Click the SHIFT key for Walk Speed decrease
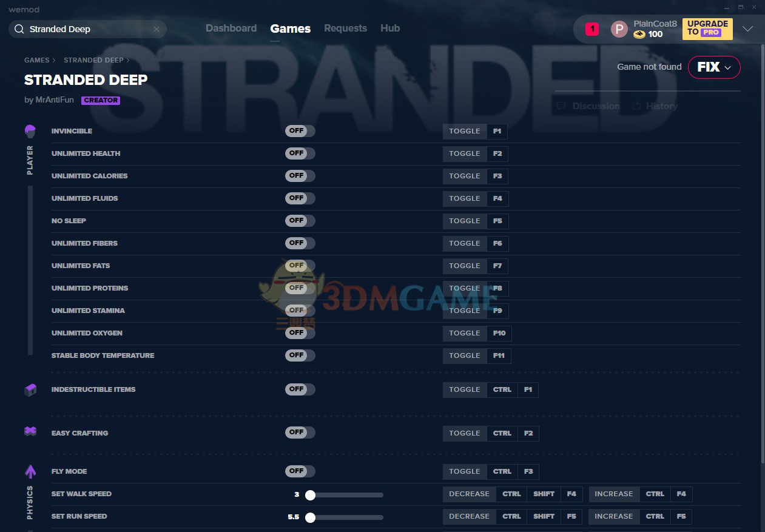 (544, 494)
